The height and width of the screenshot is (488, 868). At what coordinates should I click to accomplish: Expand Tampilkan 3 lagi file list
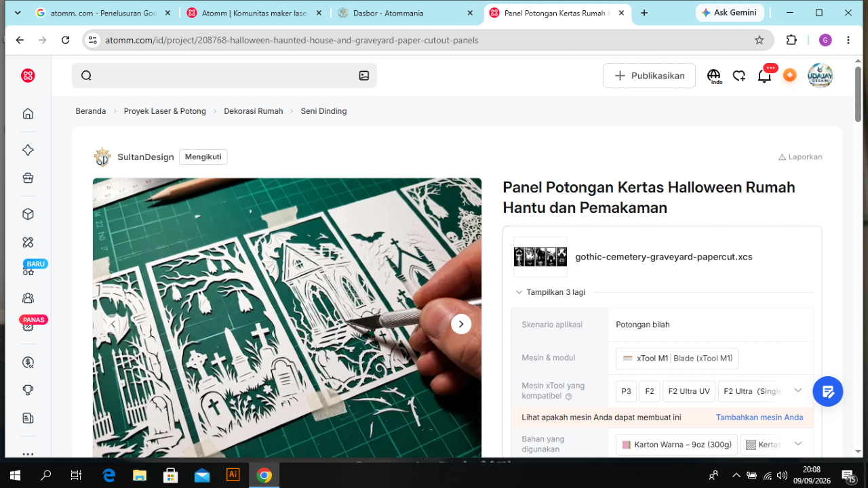pyautogui.click(x=550, y=292)
